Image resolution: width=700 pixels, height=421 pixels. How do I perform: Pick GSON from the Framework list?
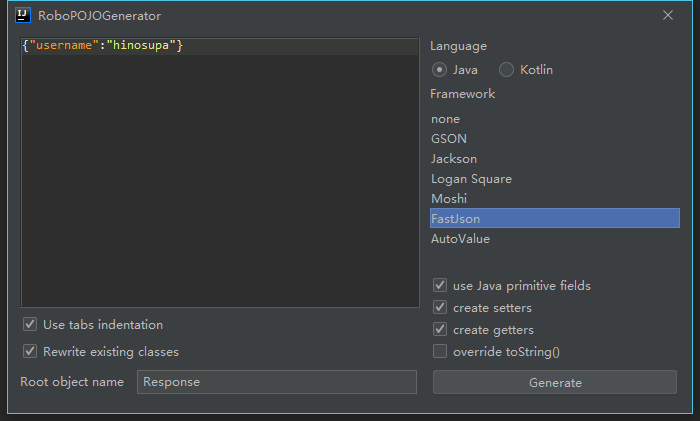coord(449,139)
